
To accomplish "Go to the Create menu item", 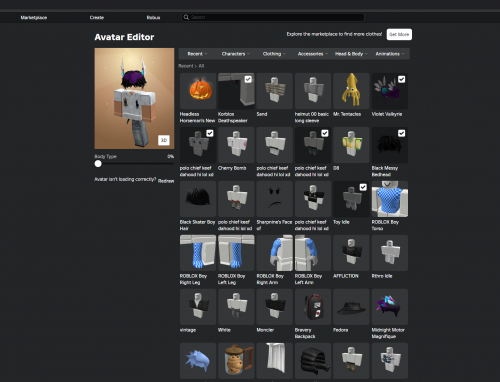I will [x=97, y=18].
